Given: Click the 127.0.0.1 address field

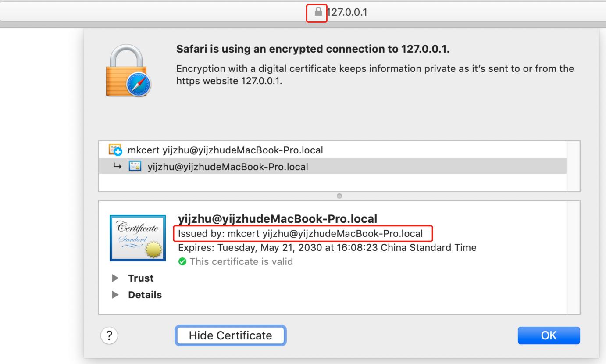Looking at the screenshot, I should pyautogui.click(x=303, y=12).
